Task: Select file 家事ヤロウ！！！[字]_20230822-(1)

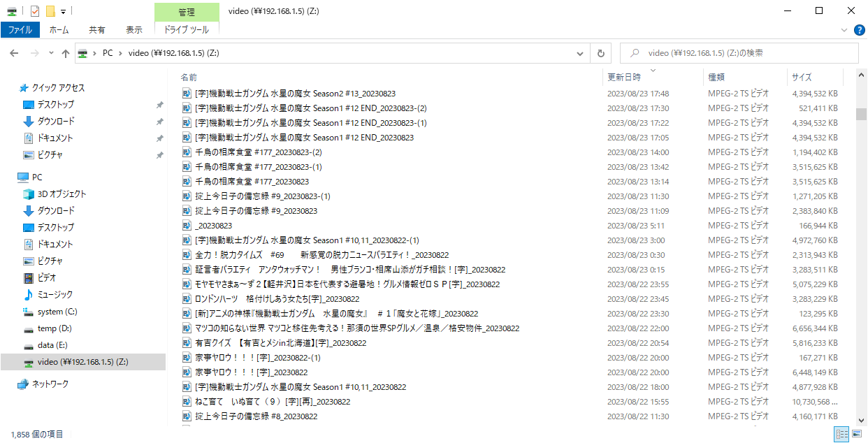Action: (x=258, y=358)
